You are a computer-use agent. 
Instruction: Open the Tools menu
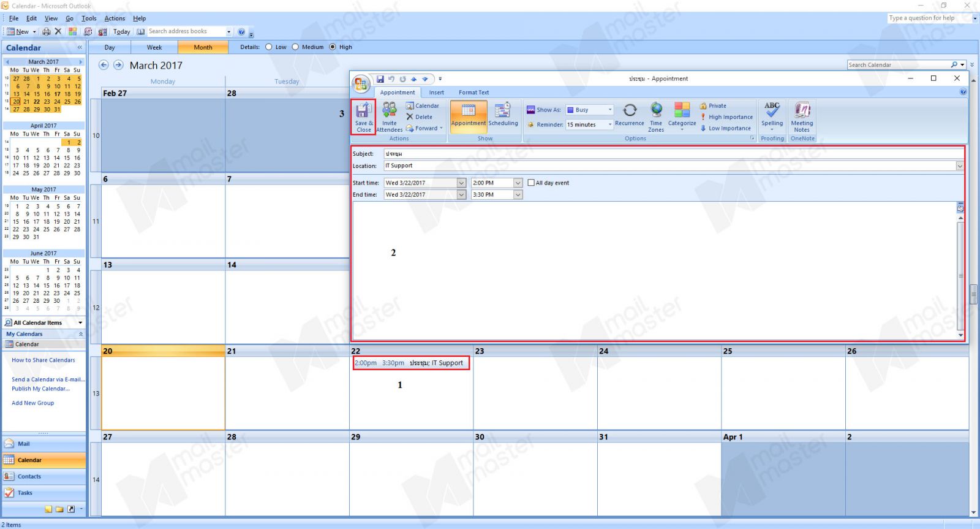(x=89, y=18)
